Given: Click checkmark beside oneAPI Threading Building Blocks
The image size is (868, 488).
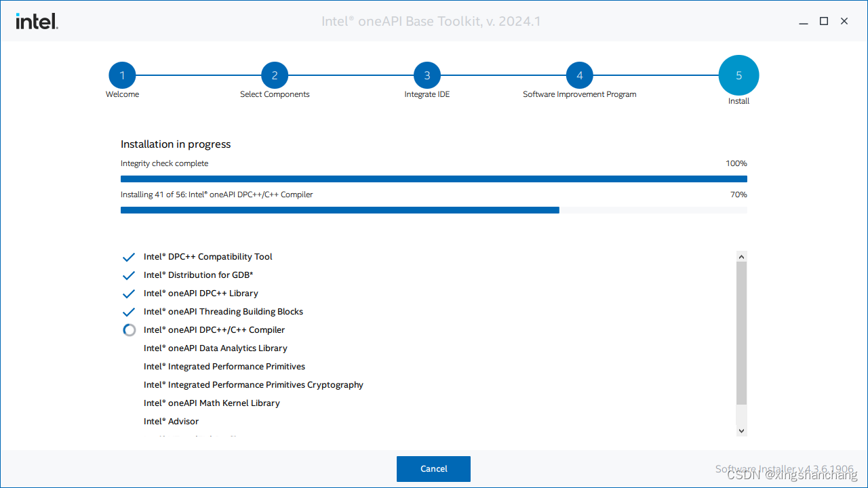Looking at the screenshot, I should click(x=129, y=312).
